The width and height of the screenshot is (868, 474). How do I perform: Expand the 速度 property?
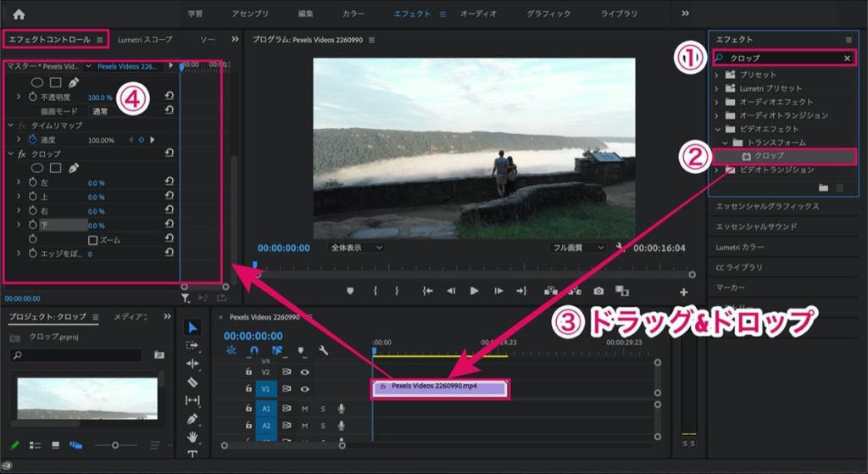pos(19,140)
